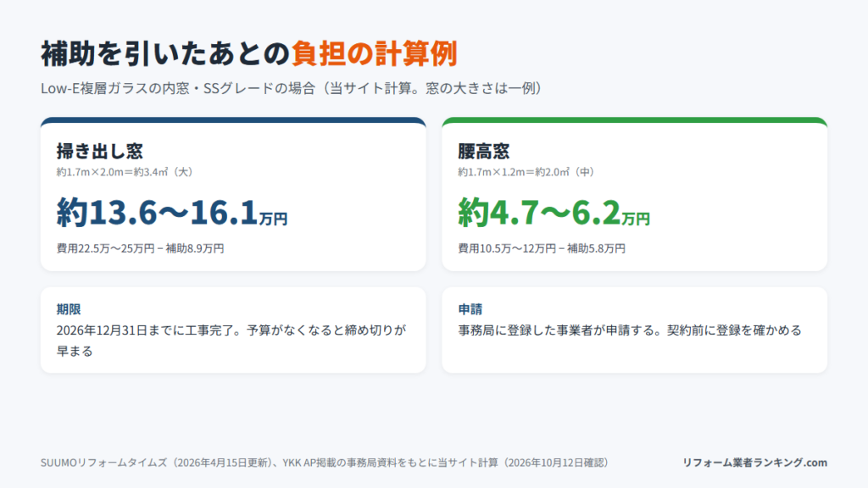Click the breakdown 費用10.5万〜12万円－補助5.8万円
The image size is (868, 488).
542,248
